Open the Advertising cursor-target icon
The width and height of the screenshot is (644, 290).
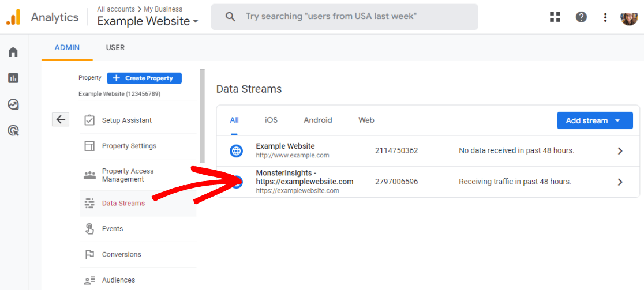coord(13,131)
